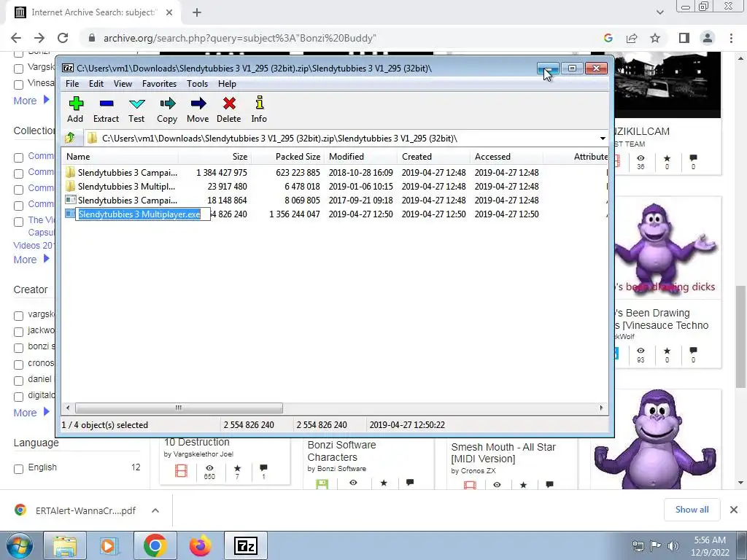Screen dimensions: 747x560
Task: Bookmark this page with the star icon
Action: pyautogui.click(x=655, y=38)
